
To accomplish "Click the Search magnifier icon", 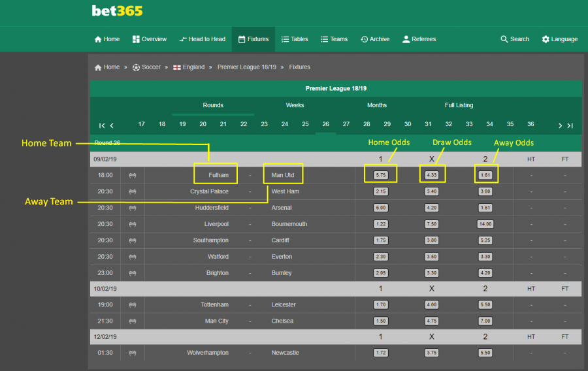I will [504, 39].
